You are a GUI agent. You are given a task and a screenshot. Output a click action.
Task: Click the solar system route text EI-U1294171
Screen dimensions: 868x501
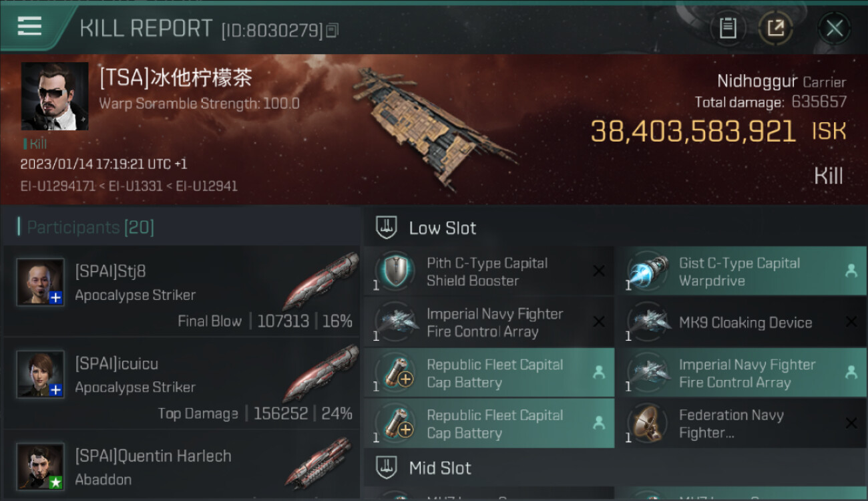57,186
